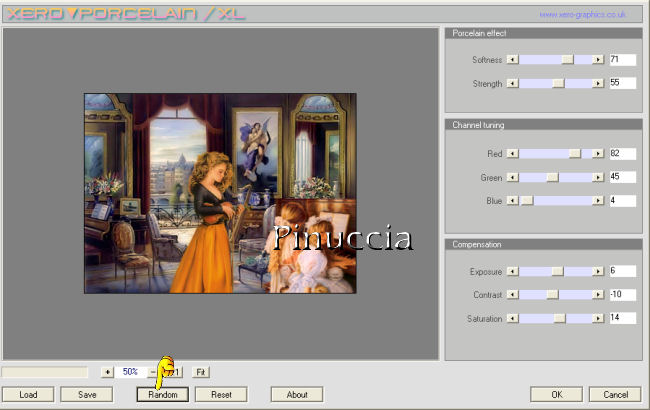Click the Green value field showing 45

623,177
